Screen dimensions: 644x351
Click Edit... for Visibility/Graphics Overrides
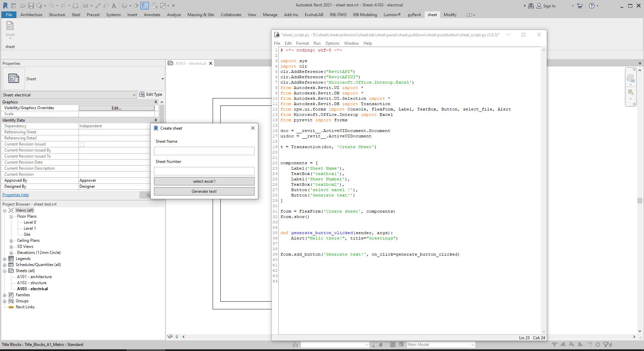(x=116, y=108)
